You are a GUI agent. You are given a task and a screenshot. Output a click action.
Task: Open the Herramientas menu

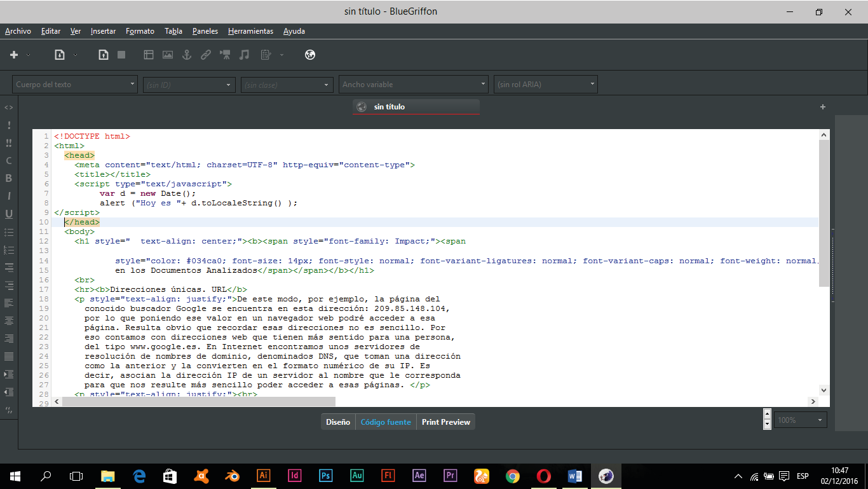pyautogui.click(x=250, y=31)
